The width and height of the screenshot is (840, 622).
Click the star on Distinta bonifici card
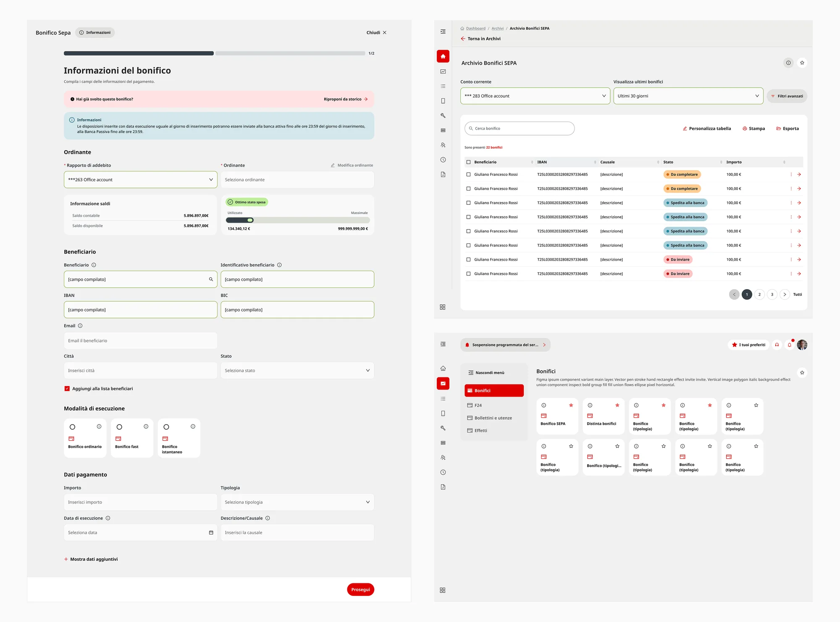point(617,405)
